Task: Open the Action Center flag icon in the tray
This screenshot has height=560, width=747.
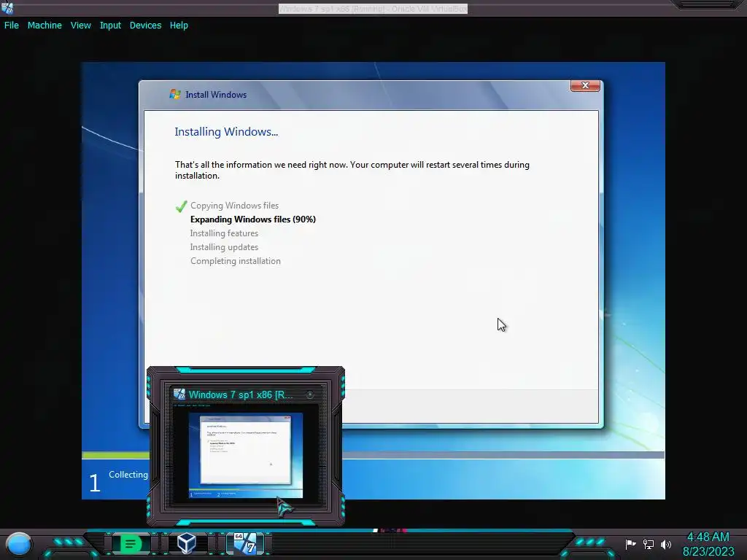Action: tap(630, 544)
